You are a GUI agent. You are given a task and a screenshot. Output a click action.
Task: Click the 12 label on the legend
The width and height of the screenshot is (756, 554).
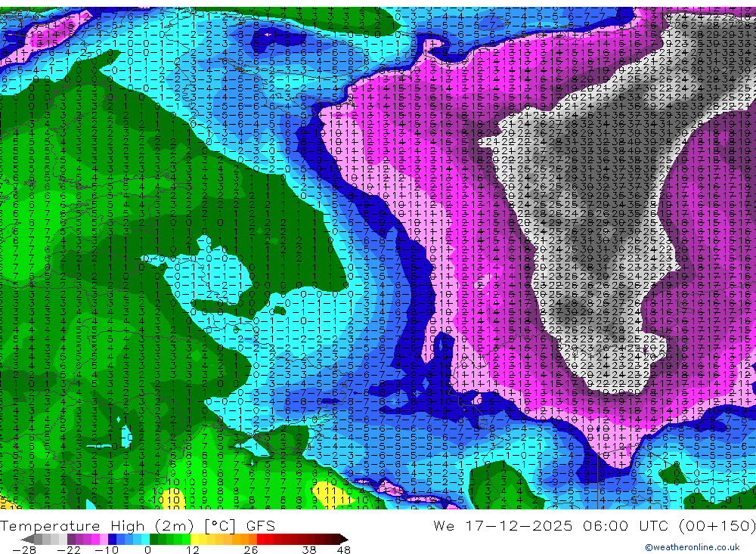click(x=193, y=550)
